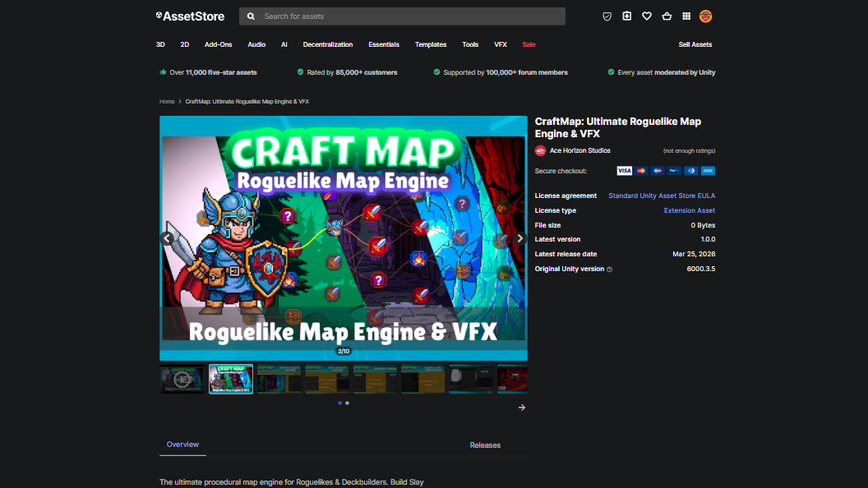868x488 pixels.
Task: Select the second carousel pagination dot
Action: 347,403
